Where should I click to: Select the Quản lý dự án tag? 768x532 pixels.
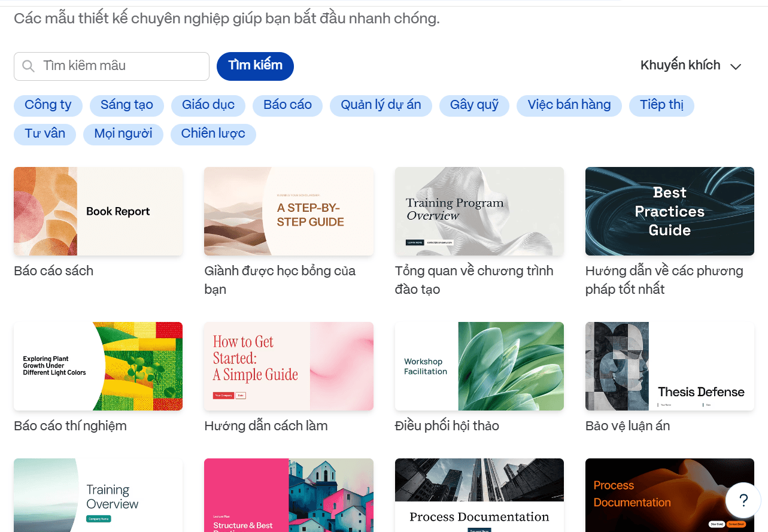[x=381, y=105]
